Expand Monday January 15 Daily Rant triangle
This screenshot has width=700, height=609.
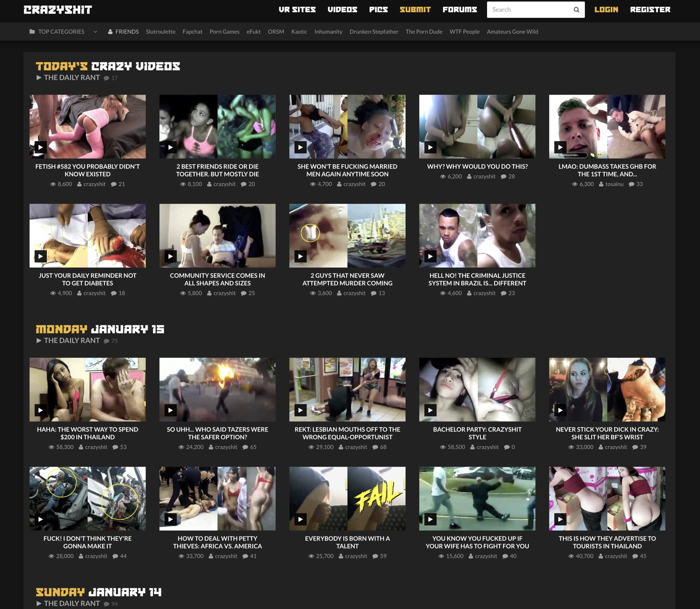pos(39,340)
